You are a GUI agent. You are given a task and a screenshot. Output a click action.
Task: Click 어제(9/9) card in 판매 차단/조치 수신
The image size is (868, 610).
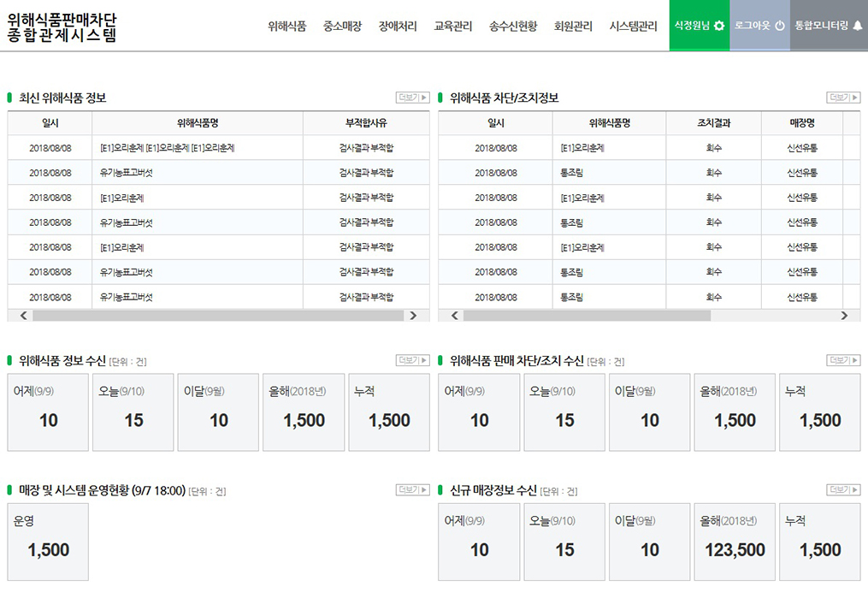tap(479, 412)
